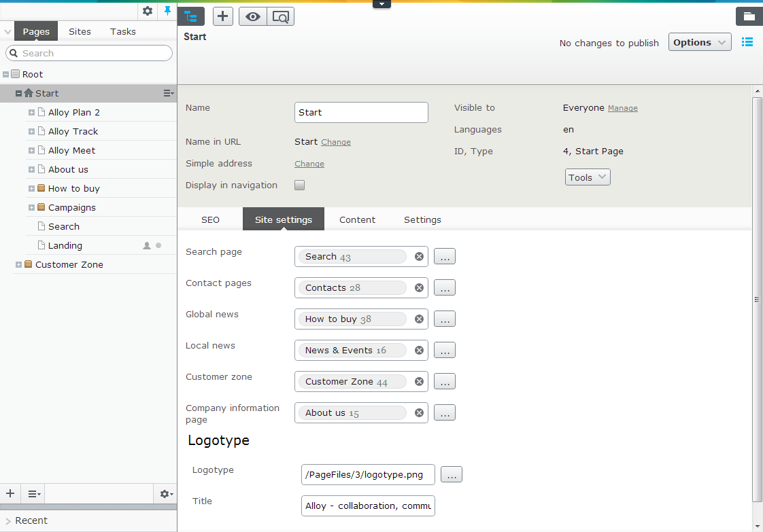763x532 pixels.
Task: Collapse the panel with the chevron beside Pages
Action: tap(7, 32)
